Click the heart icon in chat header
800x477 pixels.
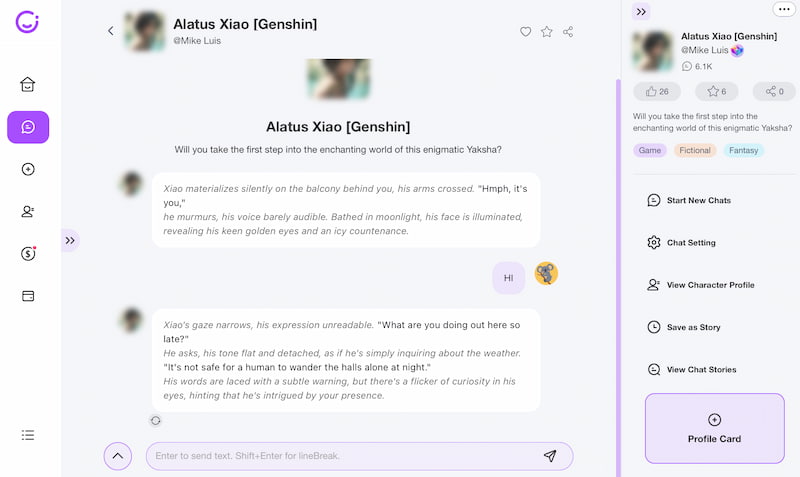[525, 32]
